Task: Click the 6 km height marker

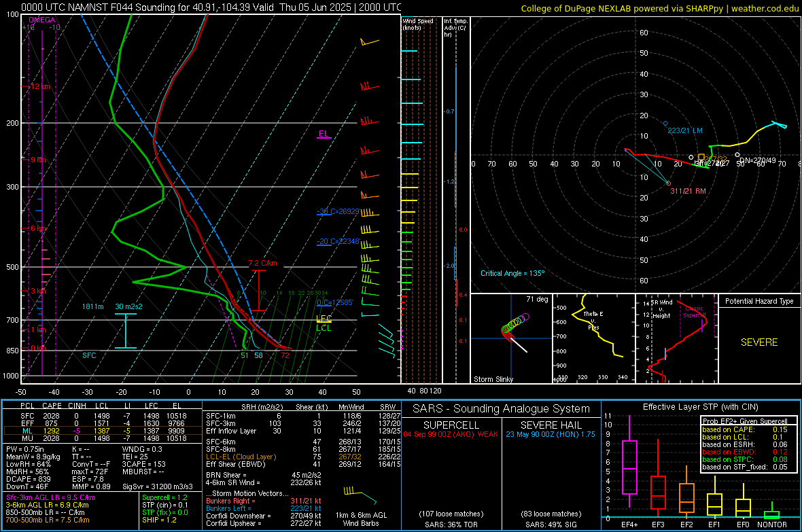Action: click(38, 228)
